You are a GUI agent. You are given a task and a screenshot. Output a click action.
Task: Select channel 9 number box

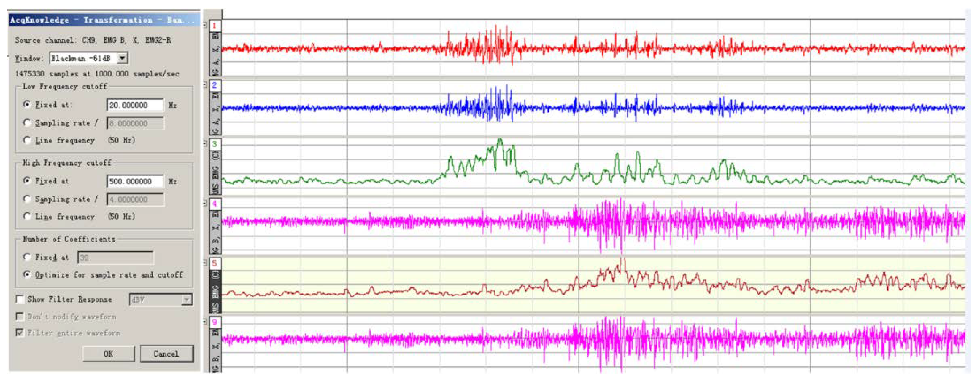coord(215,322)
